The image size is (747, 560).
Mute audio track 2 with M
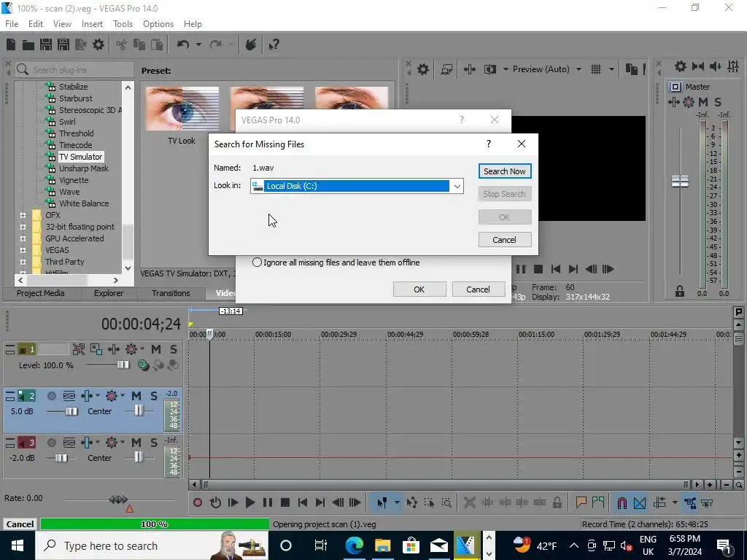(136, 396)
